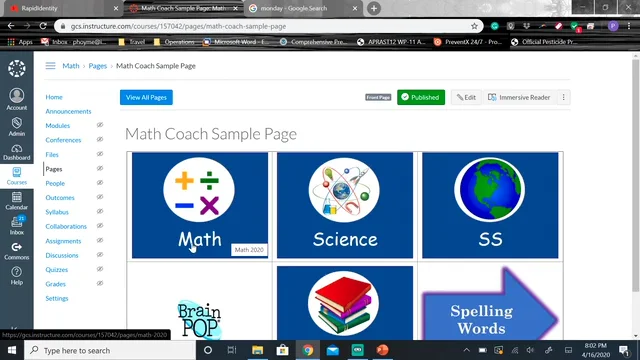Open the Operations bookmark folder
The width and height of the screenshot is (640, 360).
point(174,42)
